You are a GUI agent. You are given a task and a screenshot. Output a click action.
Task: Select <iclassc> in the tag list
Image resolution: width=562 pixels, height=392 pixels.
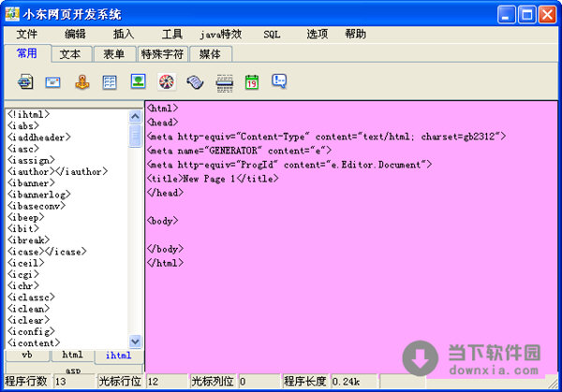(31, 298)
